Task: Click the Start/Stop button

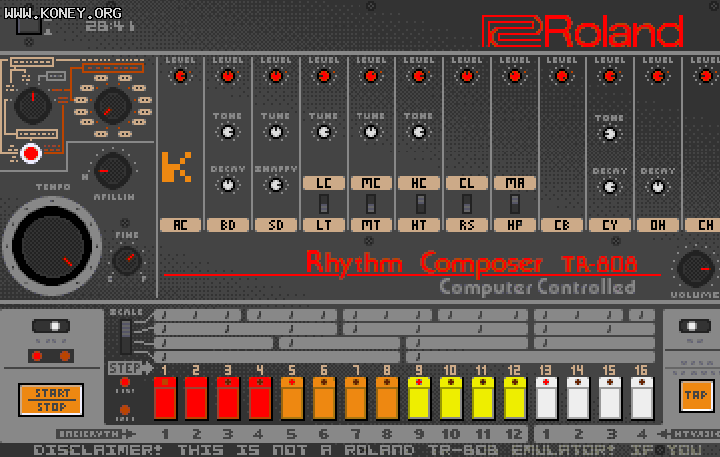Action: point(51,400)
